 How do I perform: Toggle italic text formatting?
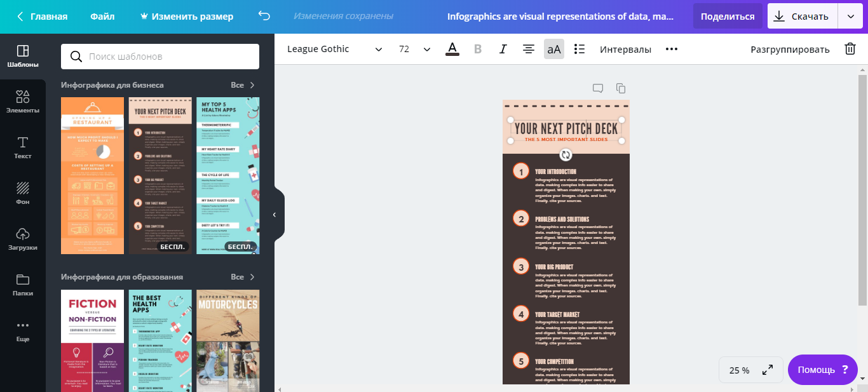pos(503,49)
